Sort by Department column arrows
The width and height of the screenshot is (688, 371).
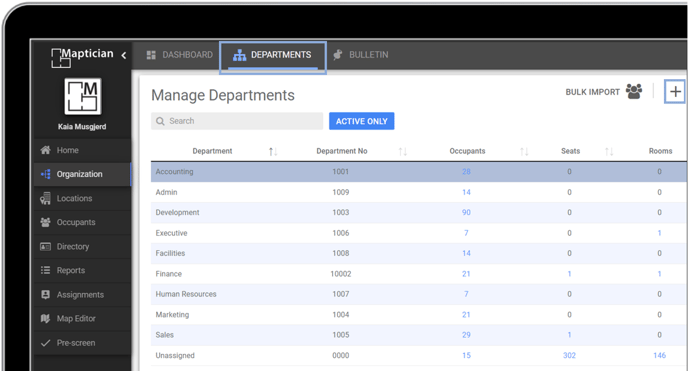click(x=273, y=151)
